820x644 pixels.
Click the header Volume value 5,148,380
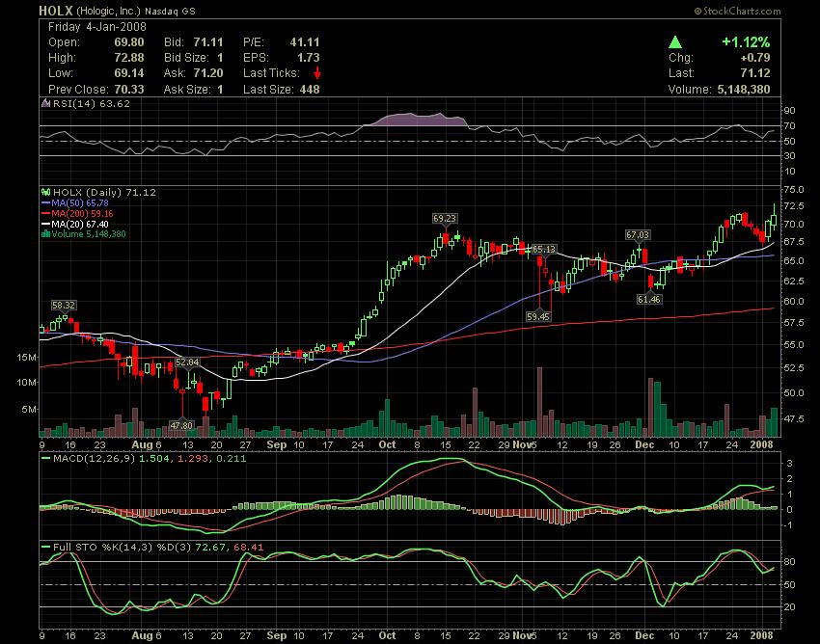coord(744,90)
